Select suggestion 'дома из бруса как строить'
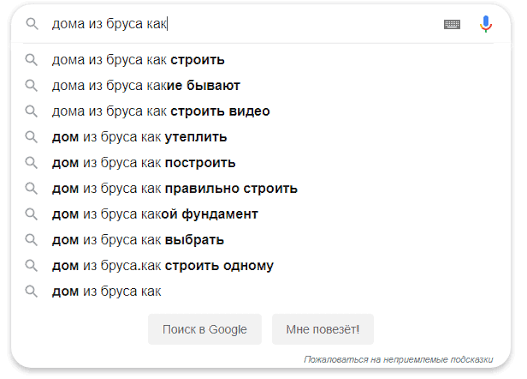 [x=138, y=60]
